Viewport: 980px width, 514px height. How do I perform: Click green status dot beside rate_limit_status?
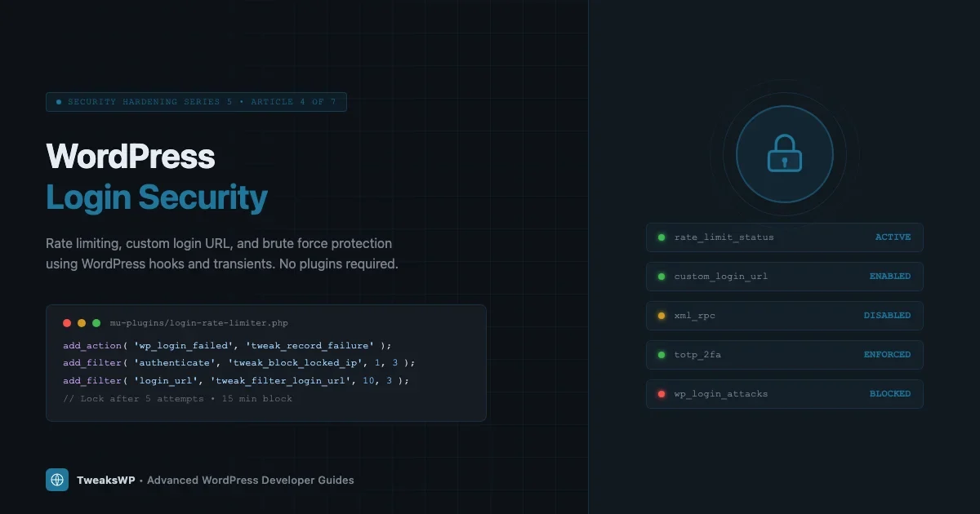coord(661,237)
